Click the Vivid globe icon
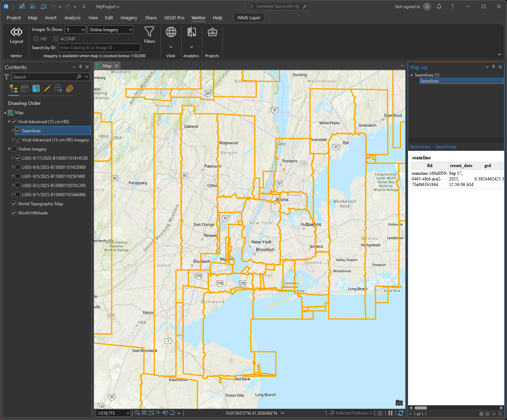 171,32
